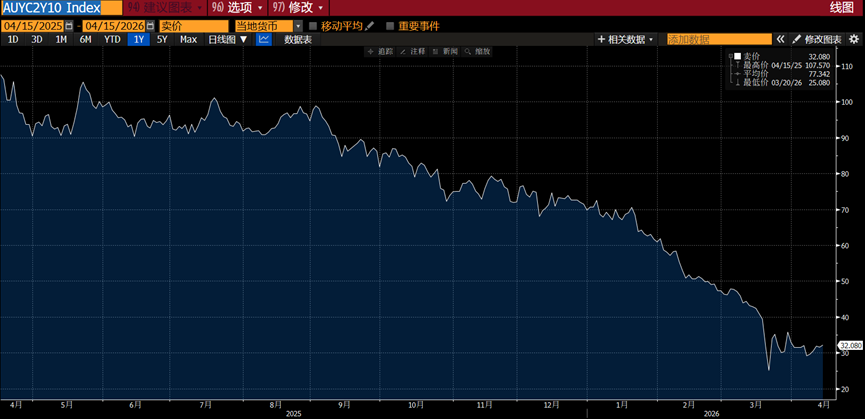Click the 修改图表 button

click(818, 40)
